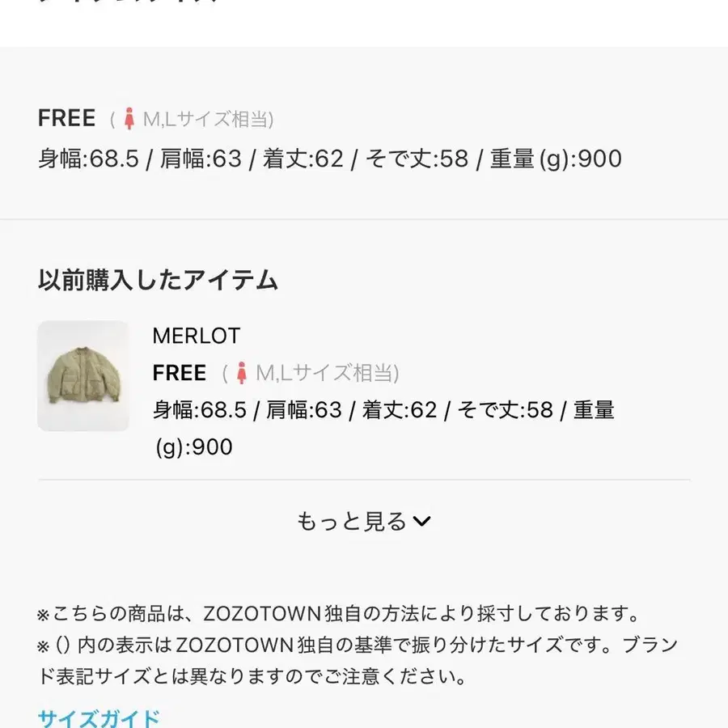Select the FREE size label at the top
This screenshot has height=728, width=728.
(x=66, y=119)
